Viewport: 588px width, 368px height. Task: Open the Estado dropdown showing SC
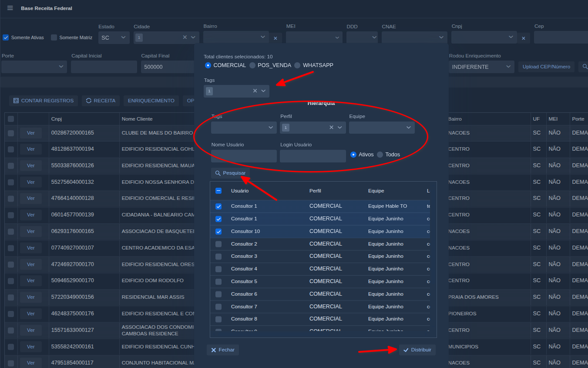point(114,37)
